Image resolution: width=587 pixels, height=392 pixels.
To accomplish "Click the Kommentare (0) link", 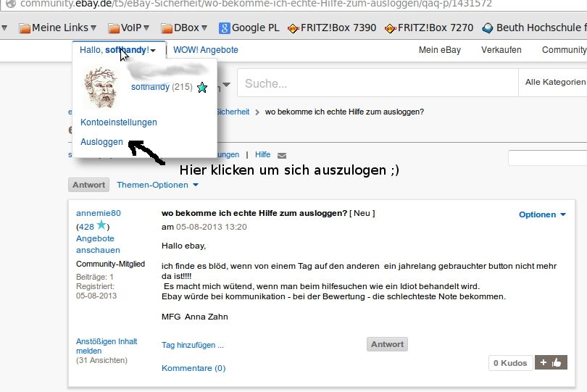I will coord(193,368).
